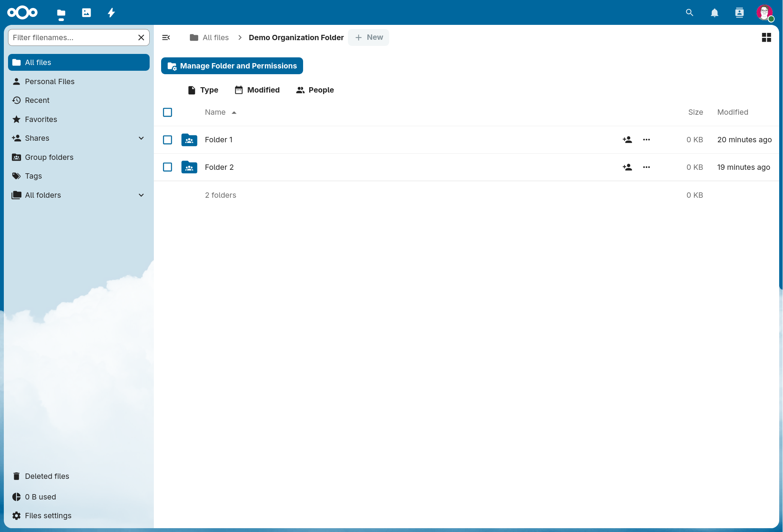Open actions menu for Folder 2

646,167
